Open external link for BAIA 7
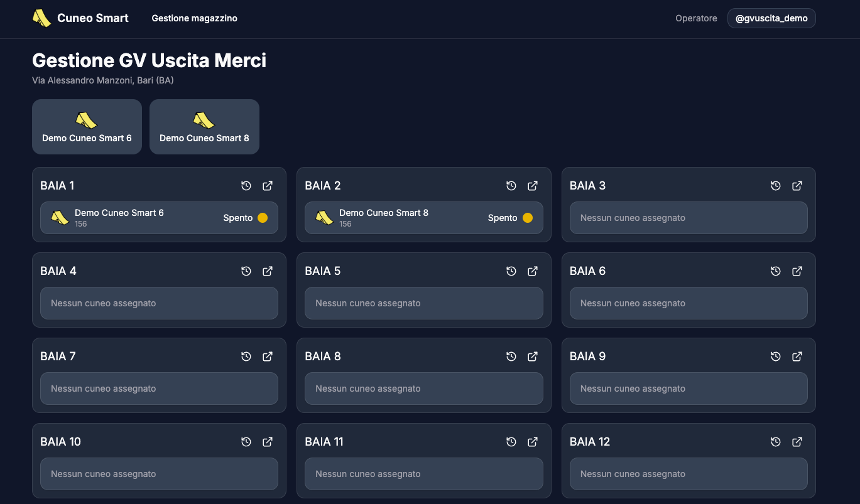The height and width of the screenshot is (504, 860). [x=267, y=356]
